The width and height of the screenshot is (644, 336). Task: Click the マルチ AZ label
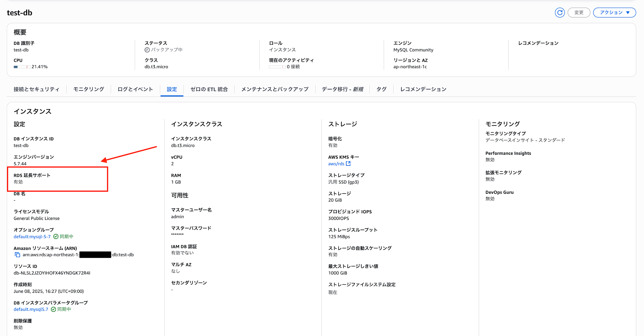pyautogui.click(x=181, y=264)
